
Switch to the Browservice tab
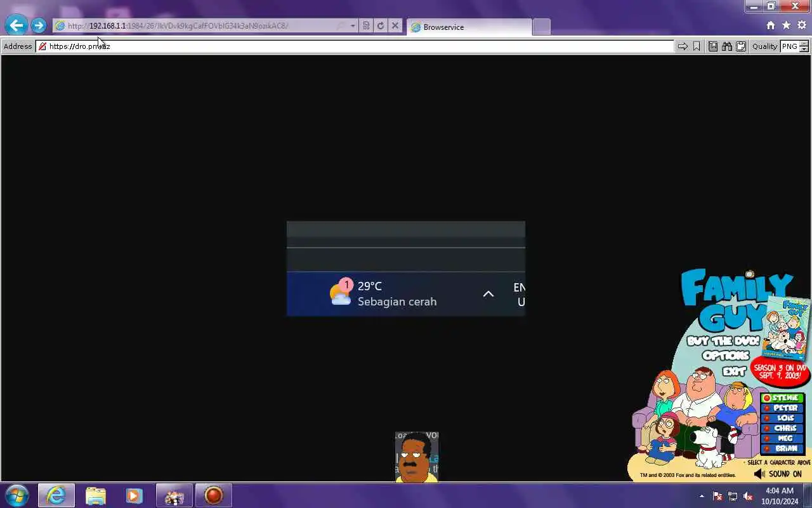(x=469, y=27)
